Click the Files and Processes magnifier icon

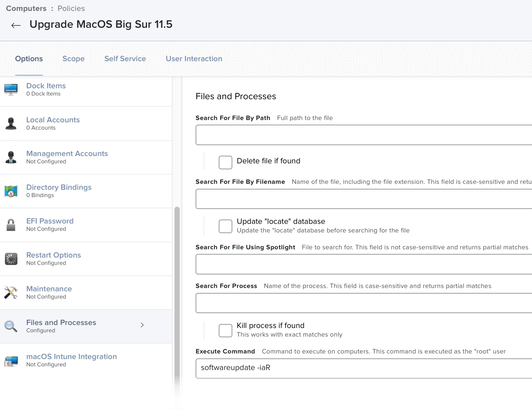tap(11, 326)
